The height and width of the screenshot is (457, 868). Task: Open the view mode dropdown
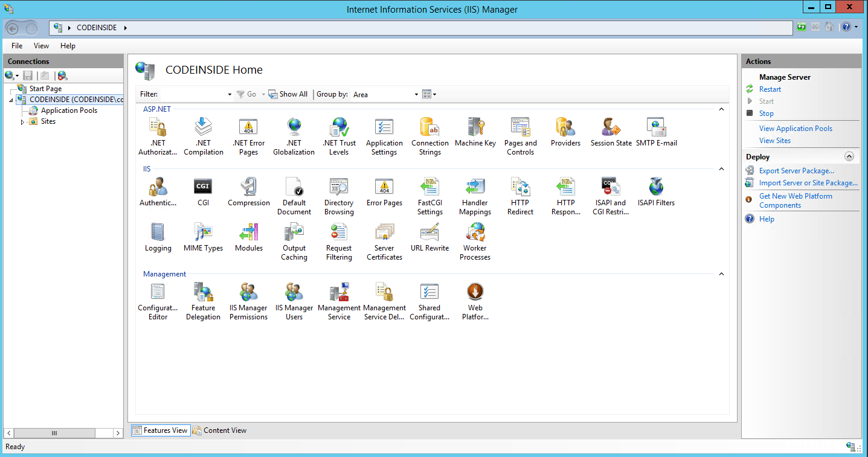point(429,94)
